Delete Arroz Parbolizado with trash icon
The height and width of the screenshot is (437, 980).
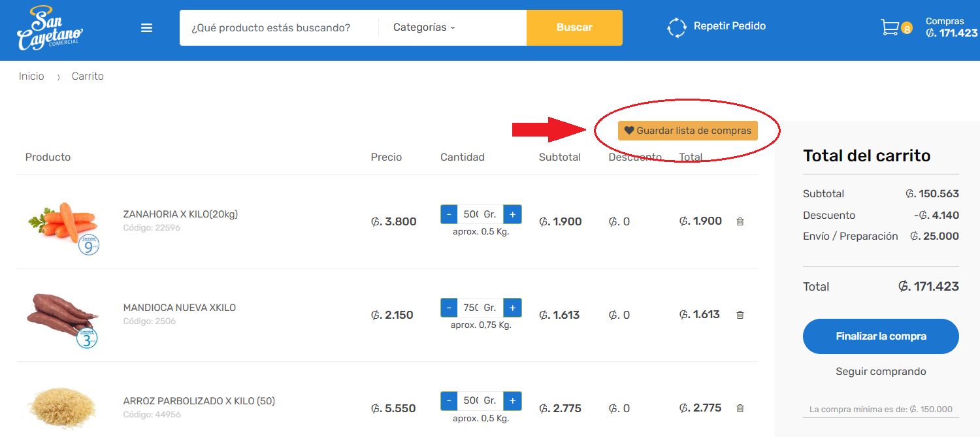[x=740, y=408]
